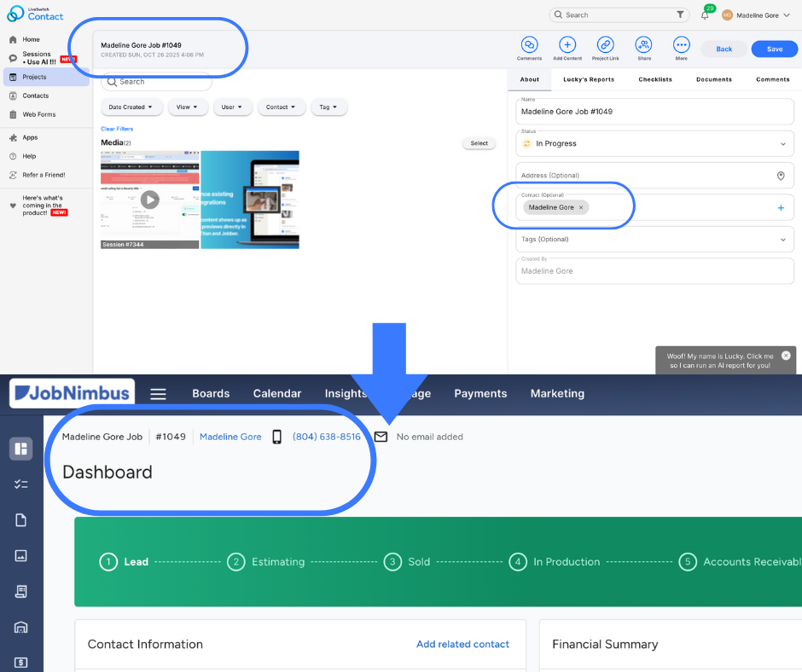
Task: Open the Status In Progress dropdown
Action: [654, 144]
